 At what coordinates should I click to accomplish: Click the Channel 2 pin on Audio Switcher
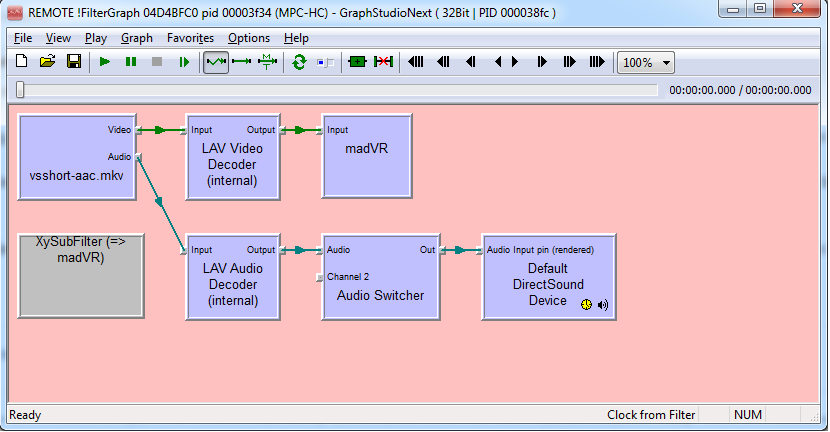319,277
